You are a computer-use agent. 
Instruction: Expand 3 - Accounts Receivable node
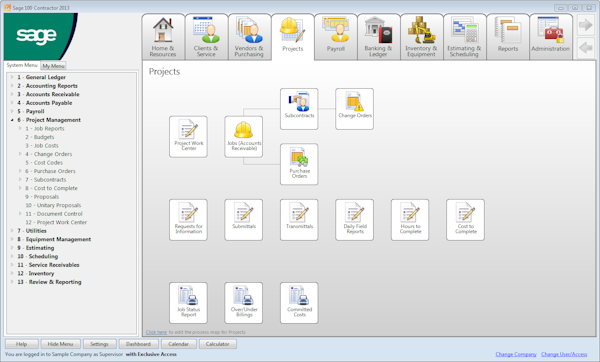[12, 94]
